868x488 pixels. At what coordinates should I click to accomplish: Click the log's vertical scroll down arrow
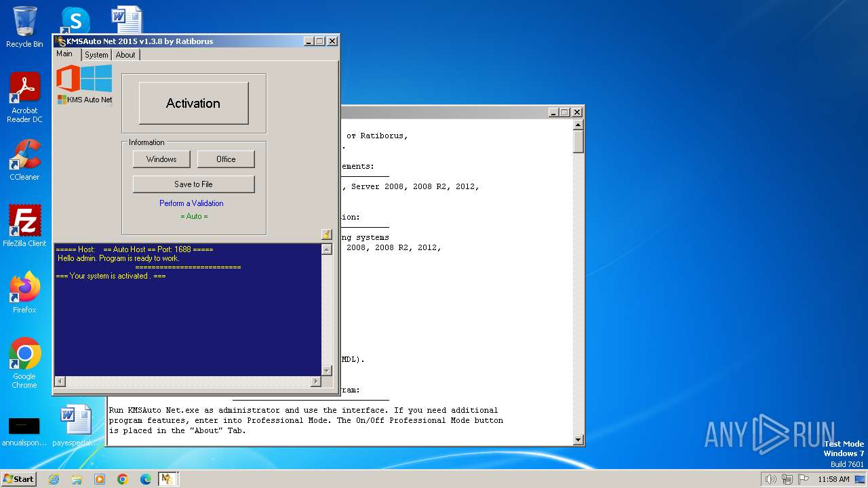pos(327,370)
